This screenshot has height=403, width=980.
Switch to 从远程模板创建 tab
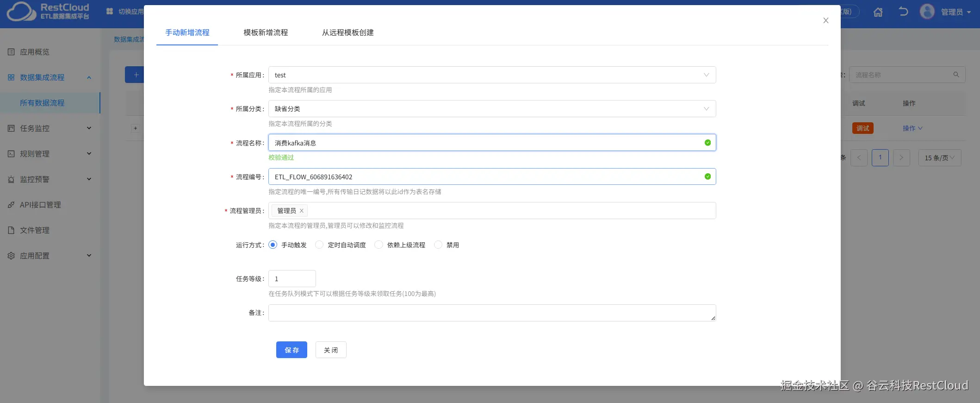point(348,32)
